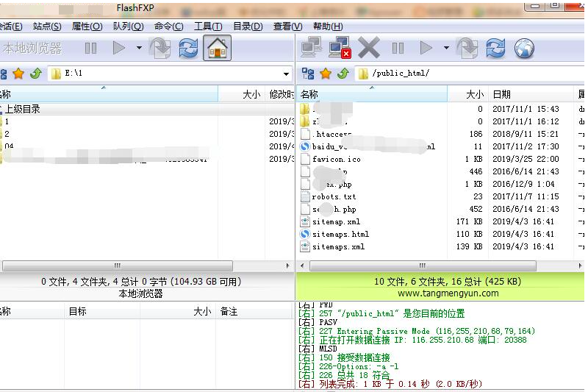Click the www.tangmengyun.com status bar

click(448, 293)
